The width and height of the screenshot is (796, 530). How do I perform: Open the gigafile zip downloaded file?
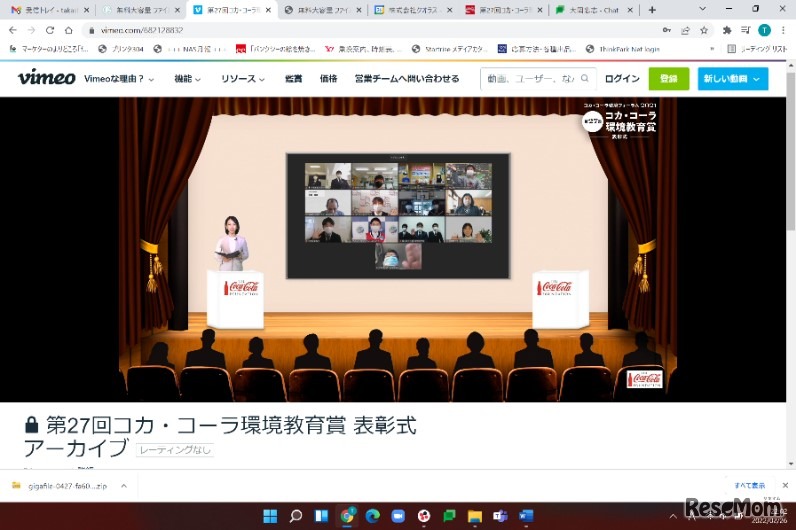(60, 486)
